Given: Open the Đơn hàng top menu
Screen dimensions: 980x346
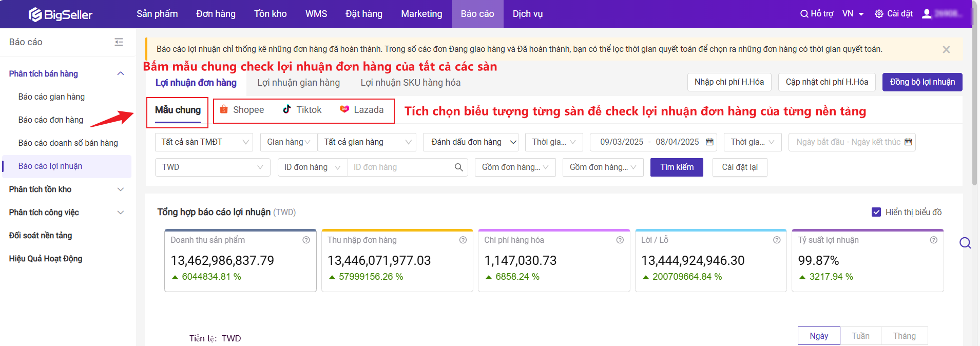Looking at the screenshot, I should coord(216,14).
